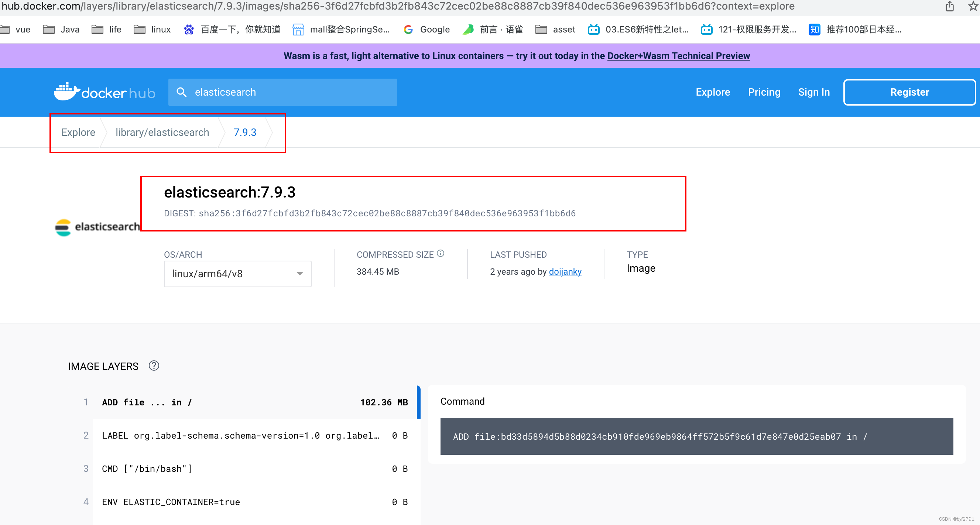Click the Image Layers help icon

coord(154,366)
